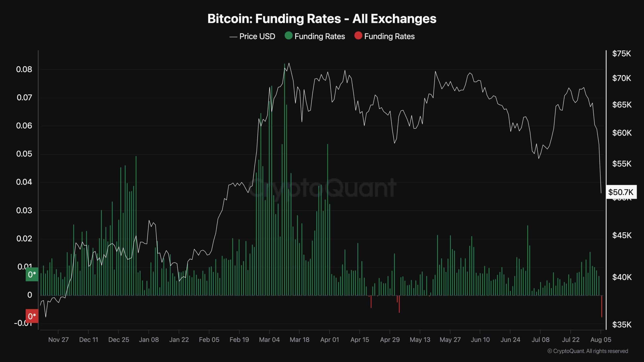644x362 pixels.
Task: Click the Jan 08 date tick
Action: click(x=149, y=340)
